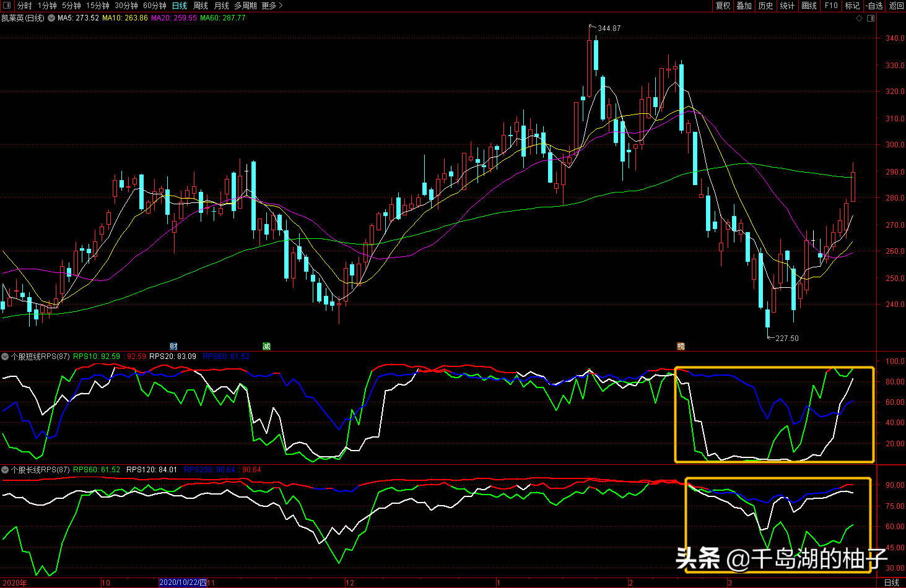The image size is (906, 588).
Task: Open the 统计 statistics button
Action: pos(788,6)
